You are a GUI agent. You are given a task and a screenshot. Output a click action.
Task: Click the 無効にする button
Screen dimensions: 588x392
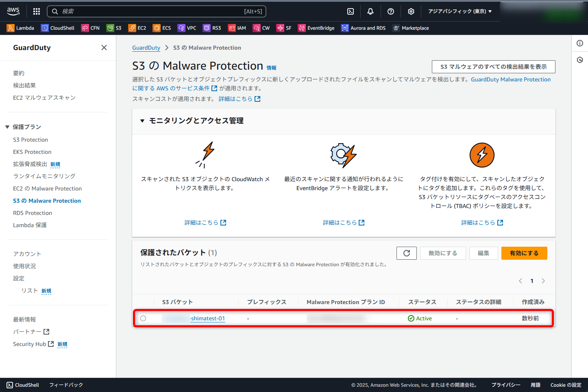(x=443, y=253)
